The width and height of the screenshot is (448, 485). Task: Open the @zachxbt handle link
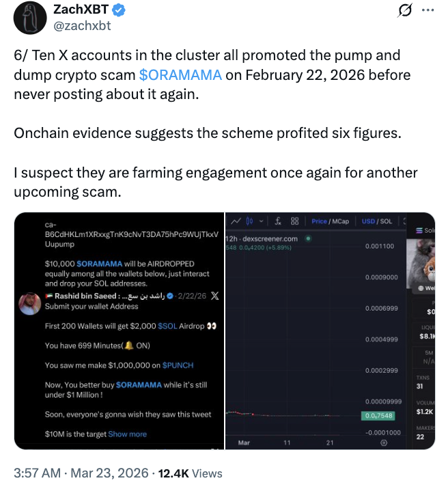click(x=82, y=26)
